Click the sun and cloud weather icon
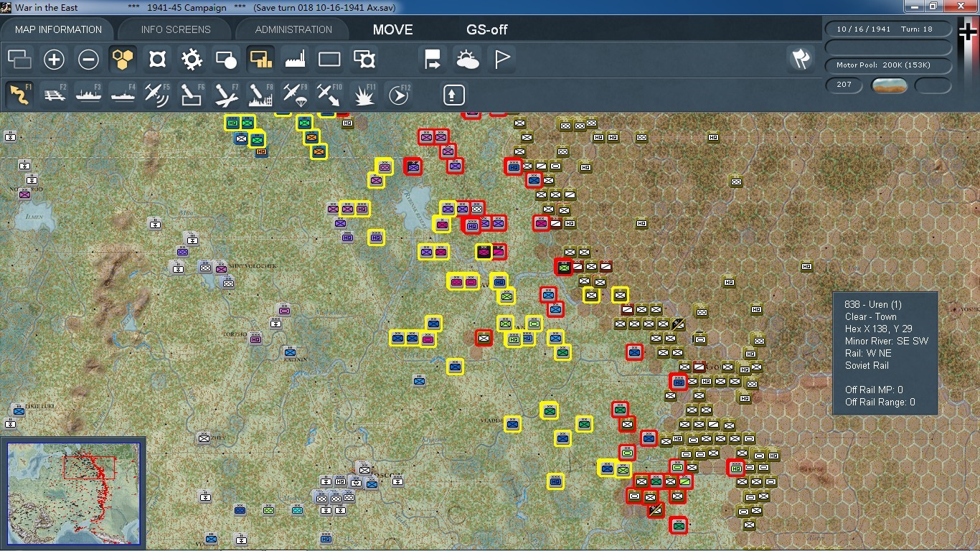 point(467,60)
